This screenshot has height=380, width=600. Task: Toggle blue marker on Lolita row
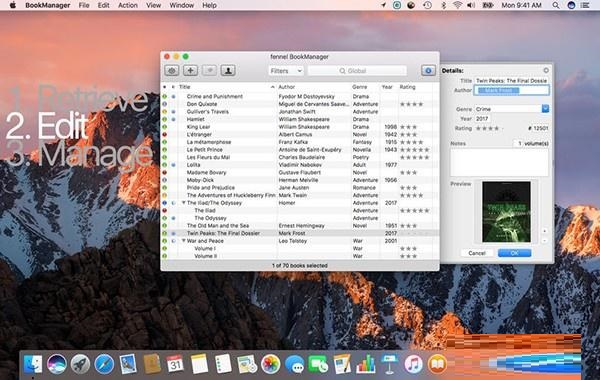pyautogui.click(x=173, y=165)
